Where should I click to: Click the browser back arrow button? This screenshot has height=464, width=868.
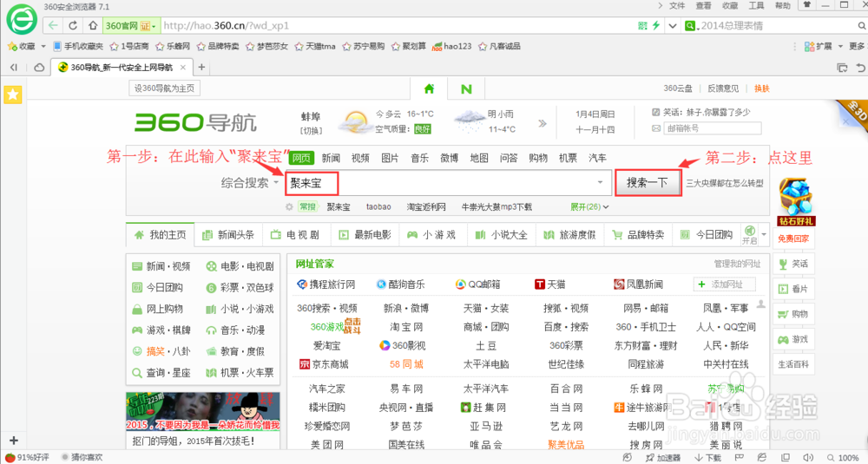[53, 25]
